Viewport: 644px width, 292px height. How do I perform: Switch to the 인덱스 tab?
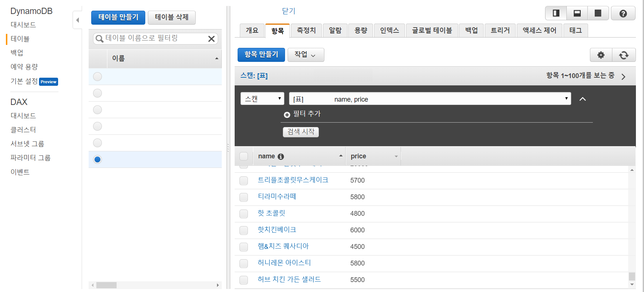(389, 31)
